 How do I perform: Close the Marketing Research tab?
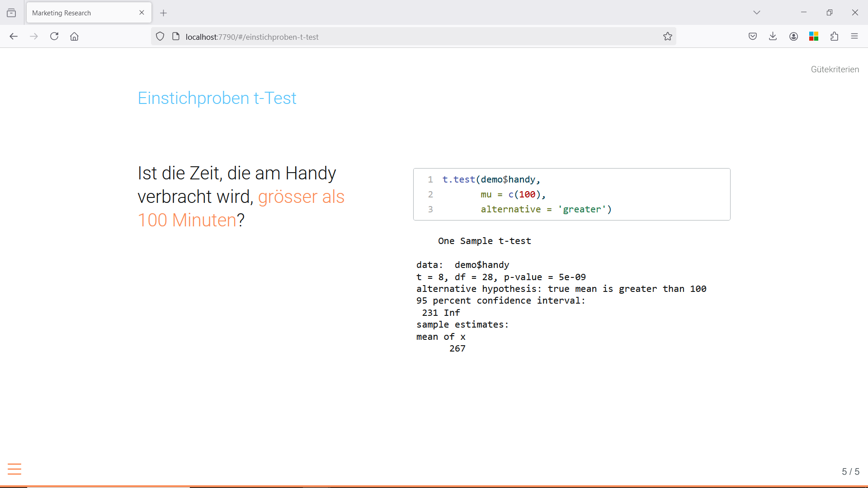[142, 13]
